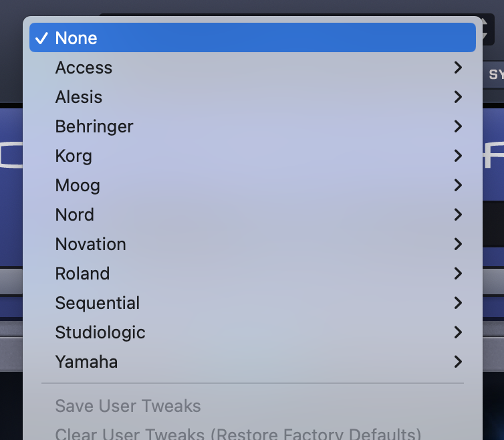
Task: Expand the Access submenu chevron arrow
Action: point(458,68)
